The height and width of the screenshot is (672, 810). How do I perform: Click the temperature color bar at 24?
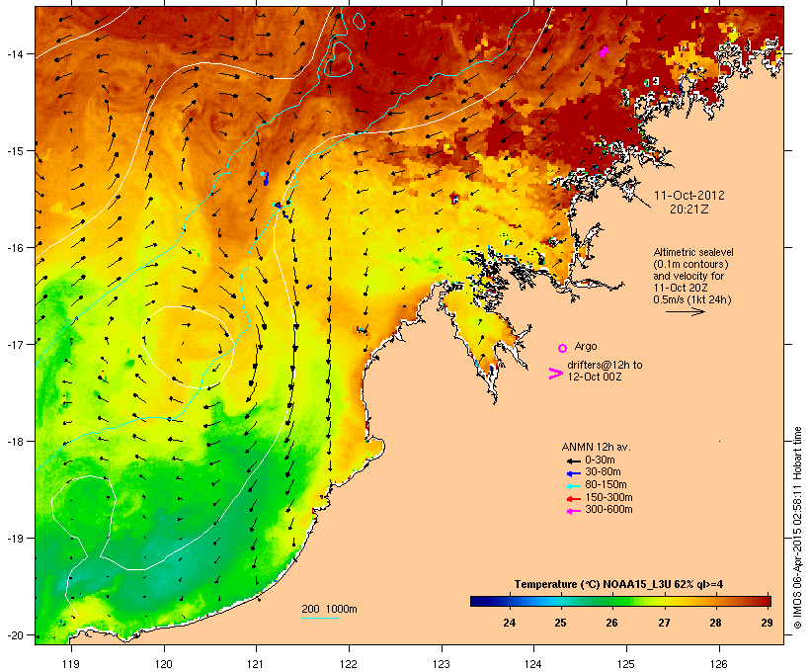(510, 601)
